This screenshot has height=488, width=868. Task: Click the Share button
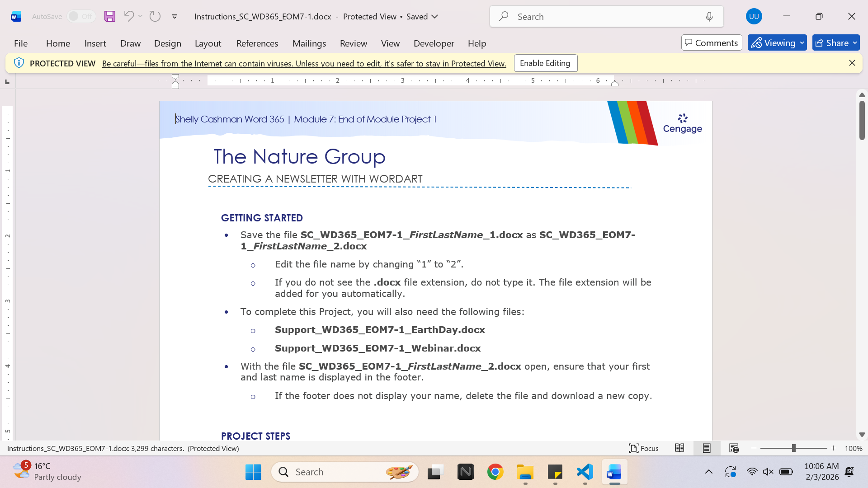click(832, 43)
